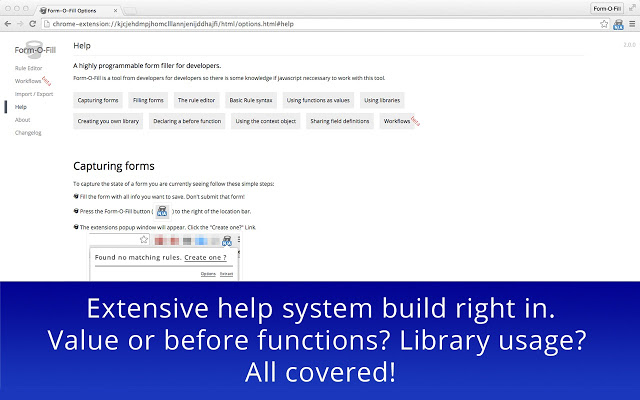
Task: Bookmark page with the star icon
Action: (604, 24)
